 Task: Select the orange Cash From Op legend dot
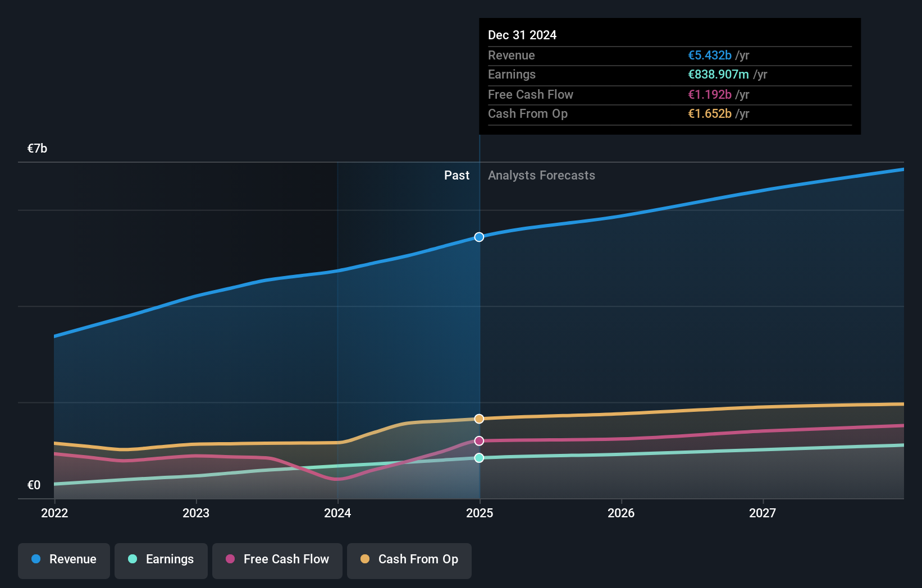366,559
